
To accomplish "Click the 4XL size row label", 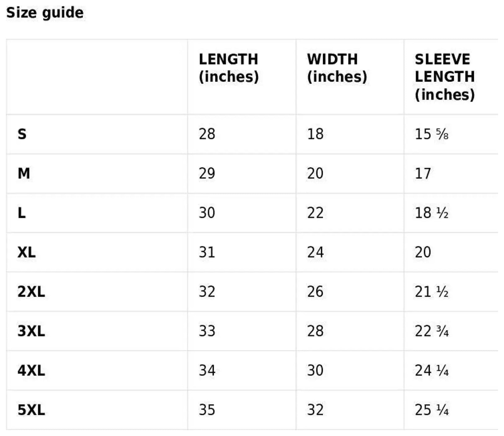I will [31, 371].
